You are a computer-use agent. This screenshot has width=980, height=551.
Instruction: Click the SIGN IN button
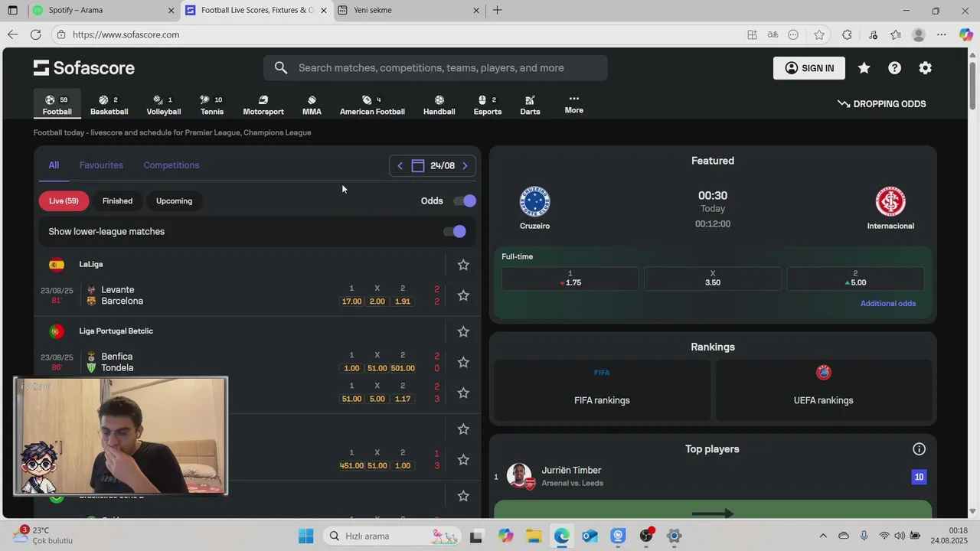pos(809,68)
